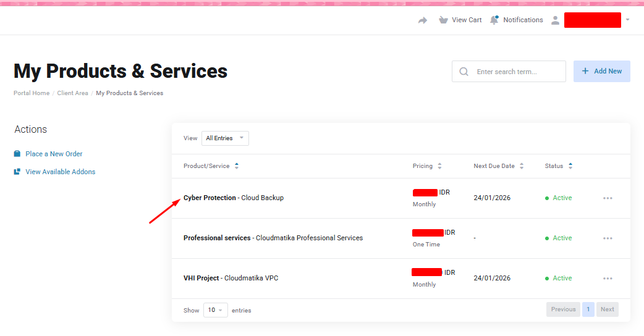Click Place a New Order link
This screenshot has width=644, height=336.
pyautogui.click(x=54, y=154)
